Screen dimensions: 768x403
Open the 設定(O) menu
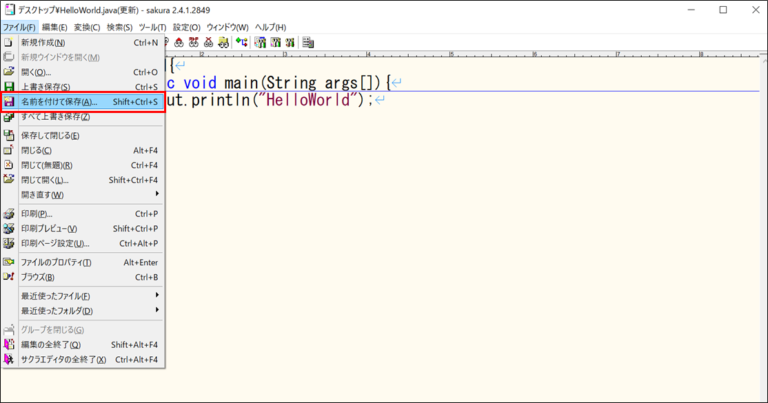tap(187, 27)
